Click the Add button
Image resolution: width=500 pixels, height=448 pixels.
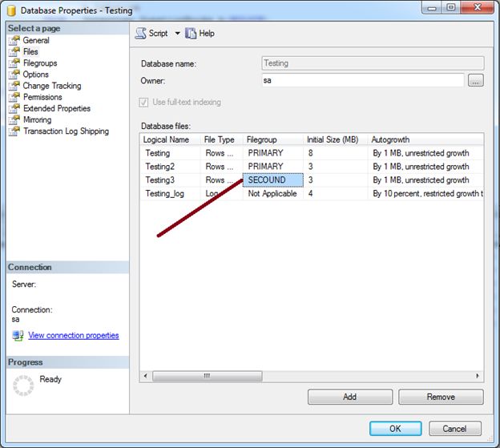pyautogui.click(x=350, y=397)
